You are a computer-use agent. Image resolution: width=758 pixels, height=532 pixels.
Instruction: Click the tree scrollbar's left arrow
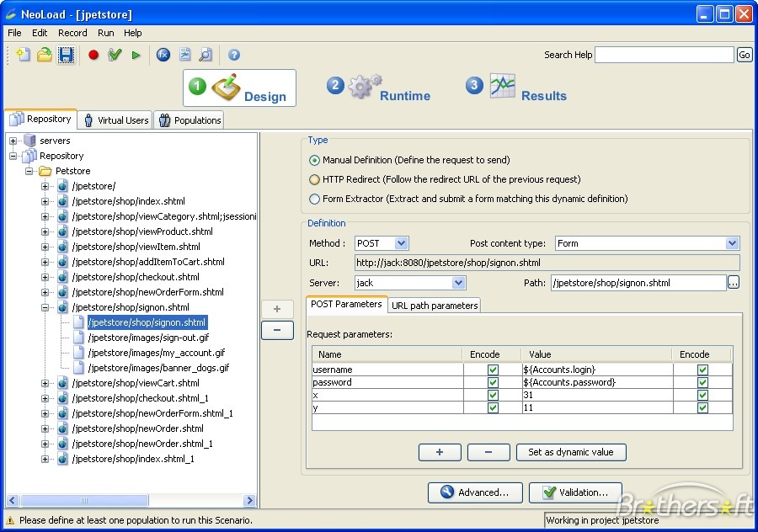(x=13, y=501)
